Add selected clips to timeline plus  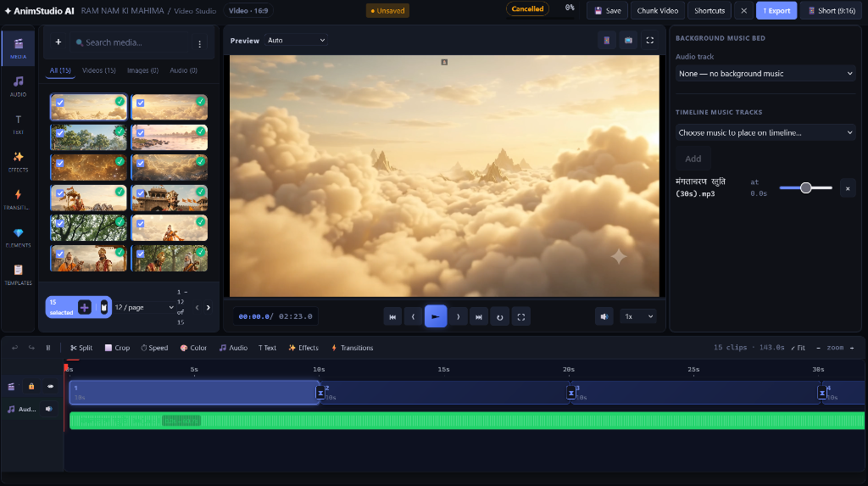coord(84,307)
